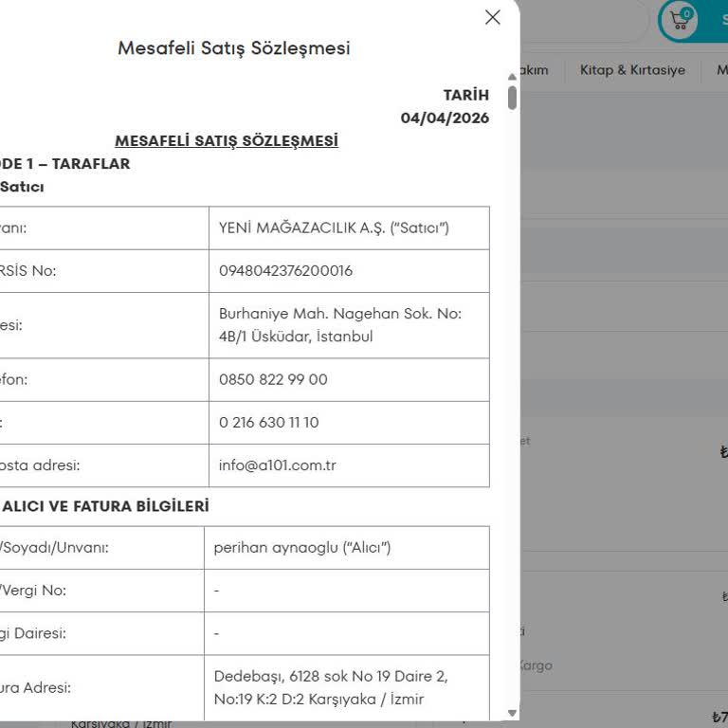The width and height of the screenshot is (728, 728).
Task: Click invoice address Dedebaşı, 6128 sok
Action: tap(331, 687)
